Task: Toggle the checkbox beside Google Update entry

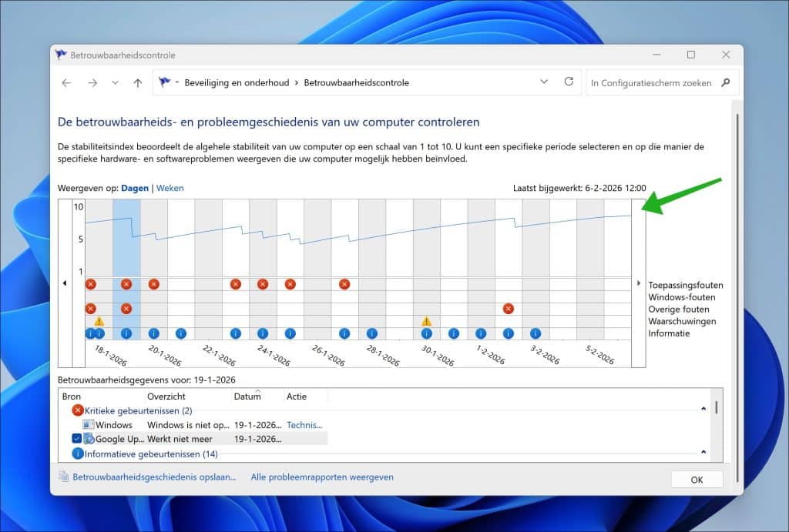Action: (x=77, y=438)
